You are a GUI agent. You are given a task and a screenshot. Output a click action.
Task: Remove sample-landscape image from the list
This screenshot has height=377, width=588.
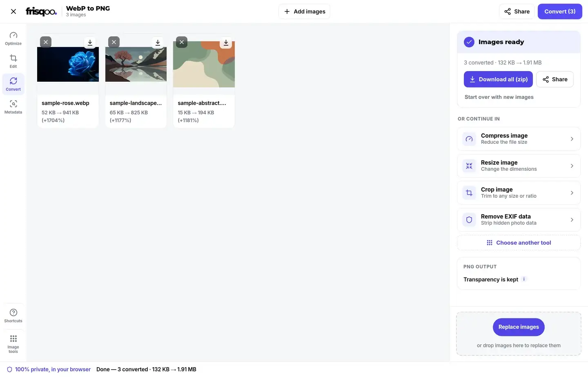click(114, 42)
